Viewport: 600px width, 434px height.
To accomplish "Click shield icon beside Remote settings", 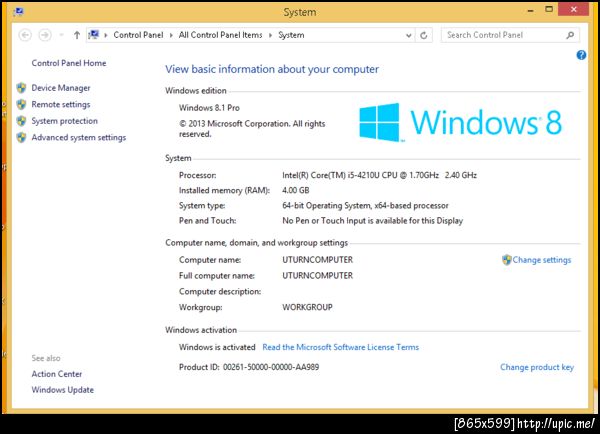I will coord(21,104).
